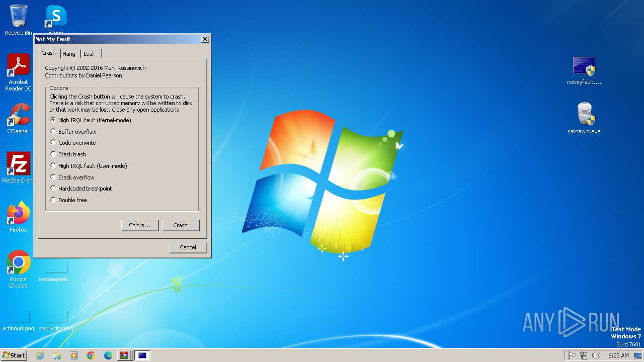The width and height of the screenshot is (644, 362).
Task: Launch Firefox from the desktop
Action: click(18, 217)
